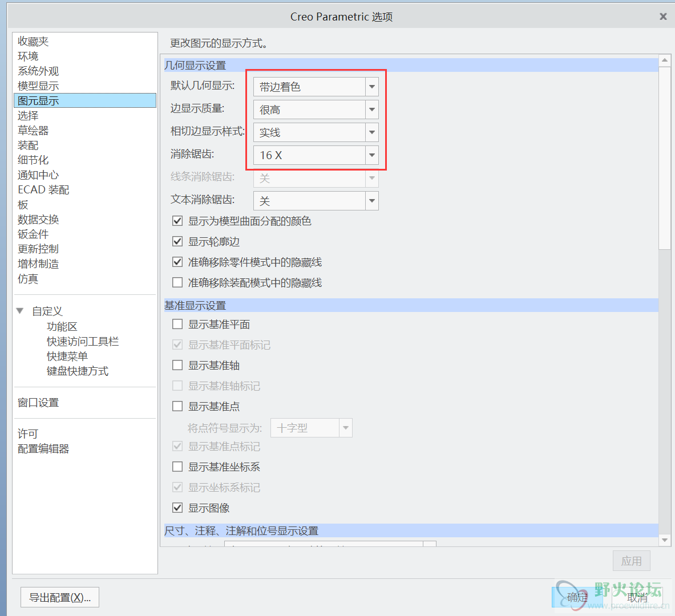
Task: Open the 环境 options page
Action: (x=28, y=56)
